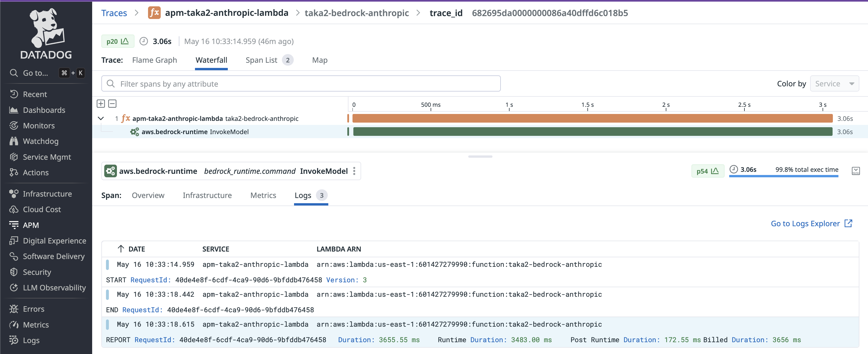
Task: Click the Filter spans by attribute field
Action: pyautogui.click(x=301, y=83)
